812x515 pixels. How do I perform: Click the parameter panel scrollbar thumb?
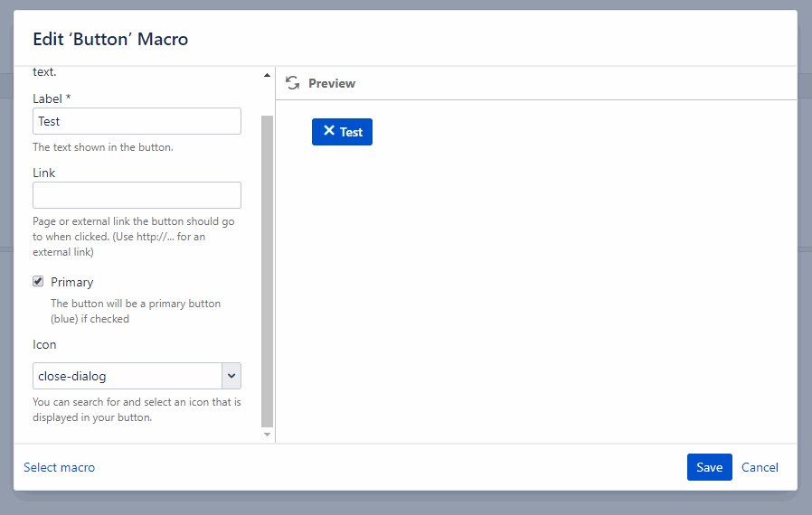tap(268, 271)
